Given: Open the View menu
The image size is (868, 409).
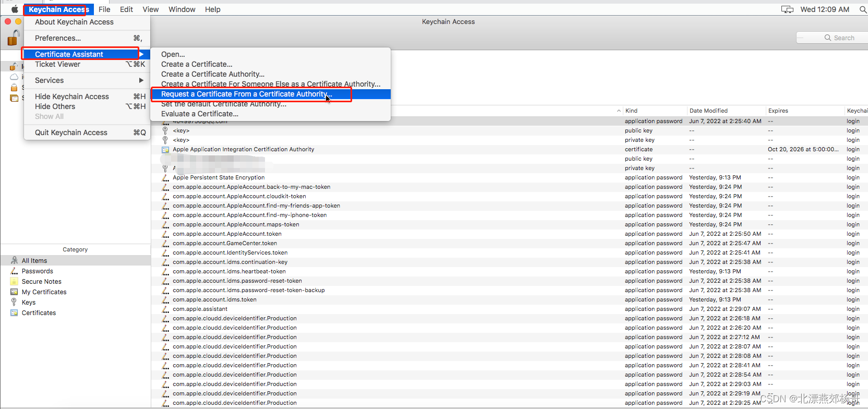Looking at the screenshot, I should (151, 9).
